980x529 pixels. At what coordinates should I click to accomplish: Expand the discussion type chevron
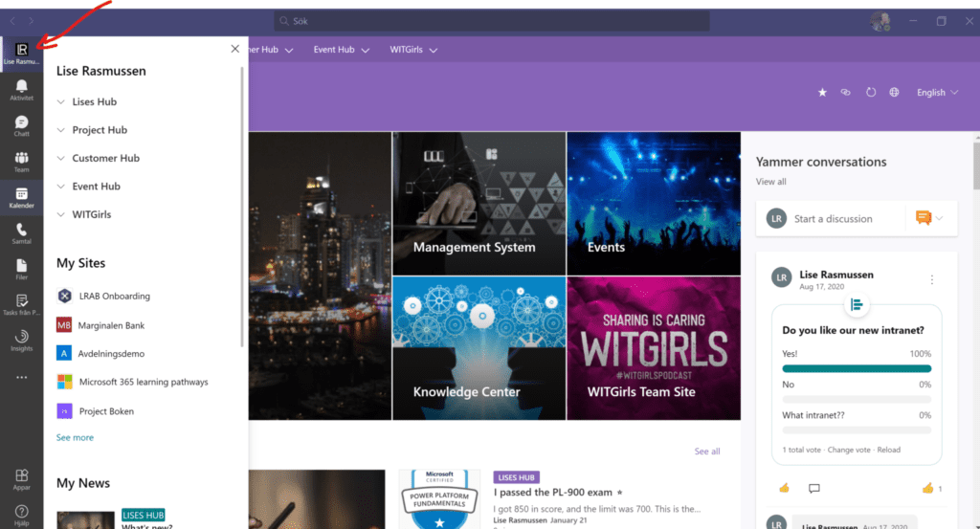click(x=940, y=218)
